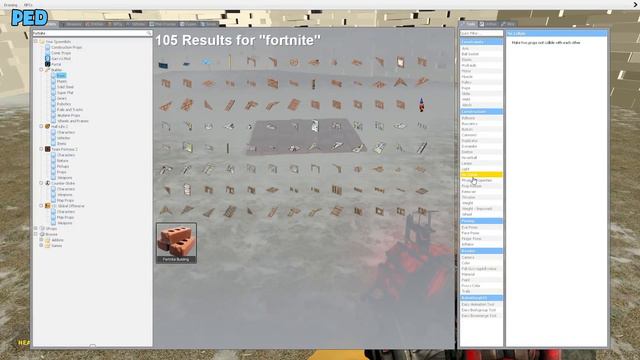Click the tool filter input field
The width and height of the screenshot is (640, 360).
481,33
